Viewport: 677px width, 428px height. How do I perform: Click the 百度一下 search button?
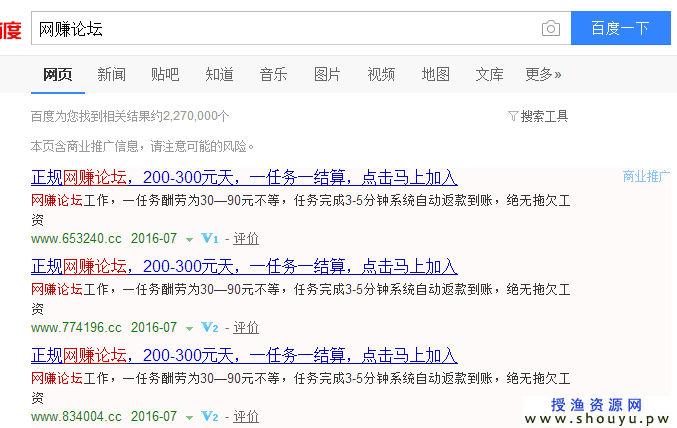point(620,28)
